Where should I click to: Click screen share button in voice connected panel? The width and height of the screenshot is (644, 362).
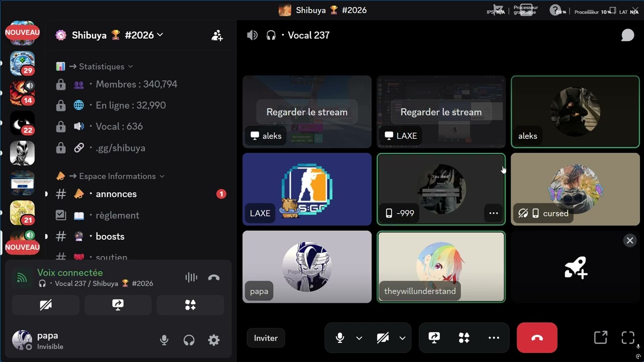coord(118,305)
